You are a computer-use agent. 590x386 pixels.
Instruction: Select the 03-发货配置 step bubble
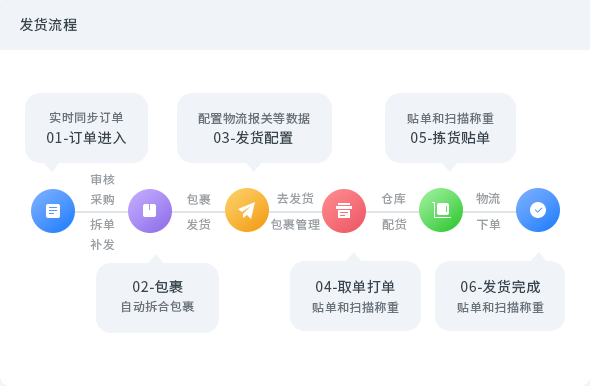pos(254,128)
